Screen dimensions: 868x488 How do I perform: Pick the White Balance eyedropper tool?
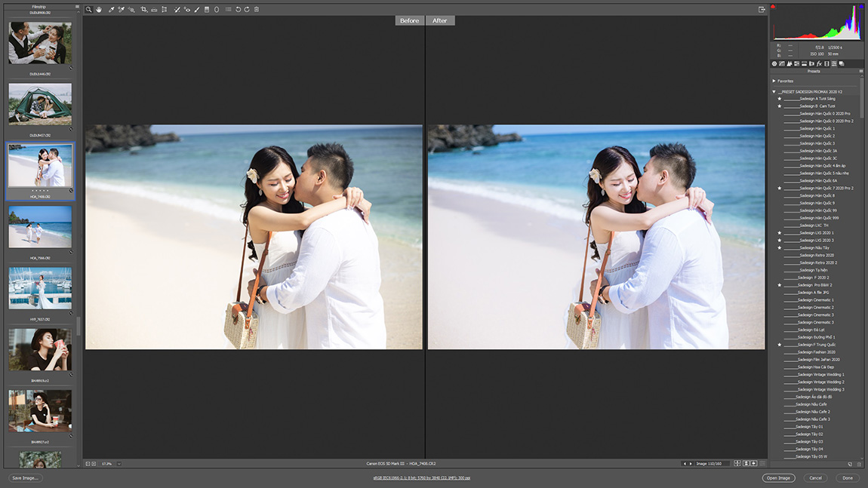(x=111, y=10)
